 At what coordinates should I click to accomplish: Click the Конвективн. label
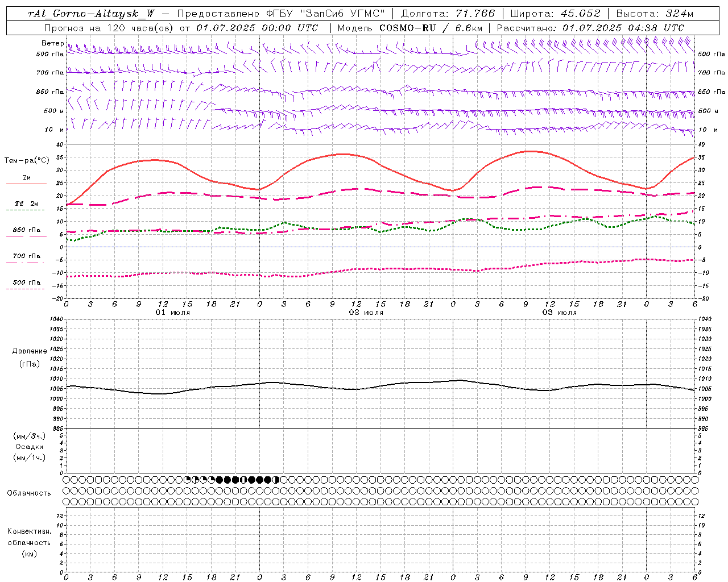pos(29,531)
